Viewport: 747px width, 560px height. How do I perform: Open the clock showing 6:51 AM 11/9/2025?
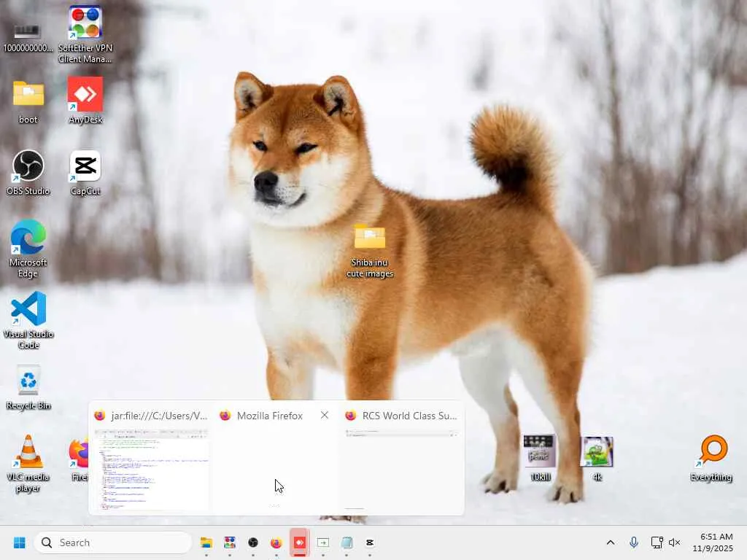tap(713, 542)
